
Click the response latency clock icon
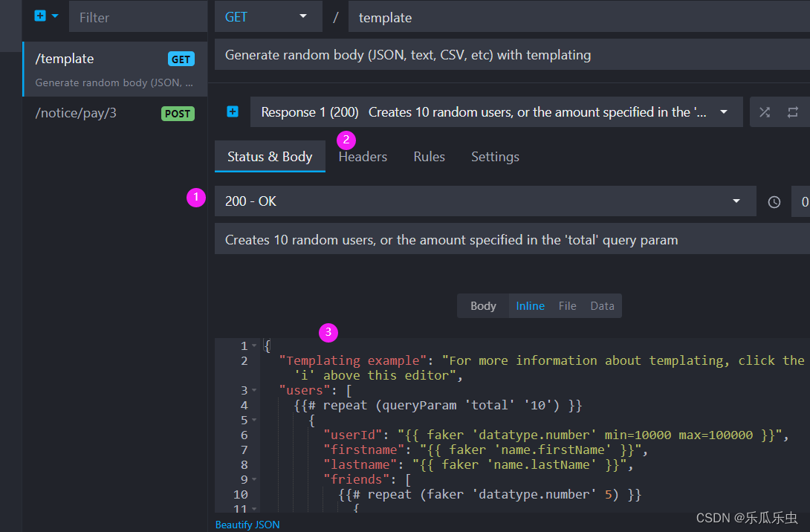774,202
